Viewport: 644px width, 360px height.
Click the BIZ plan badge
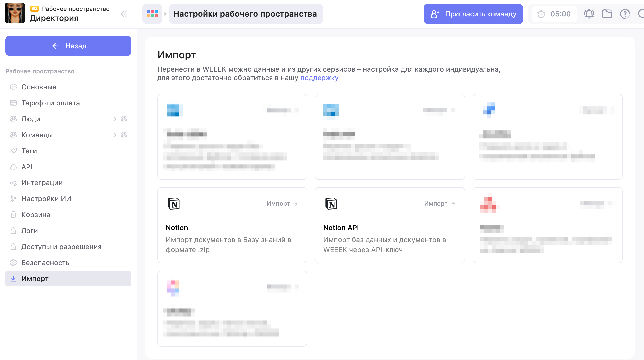34,9
